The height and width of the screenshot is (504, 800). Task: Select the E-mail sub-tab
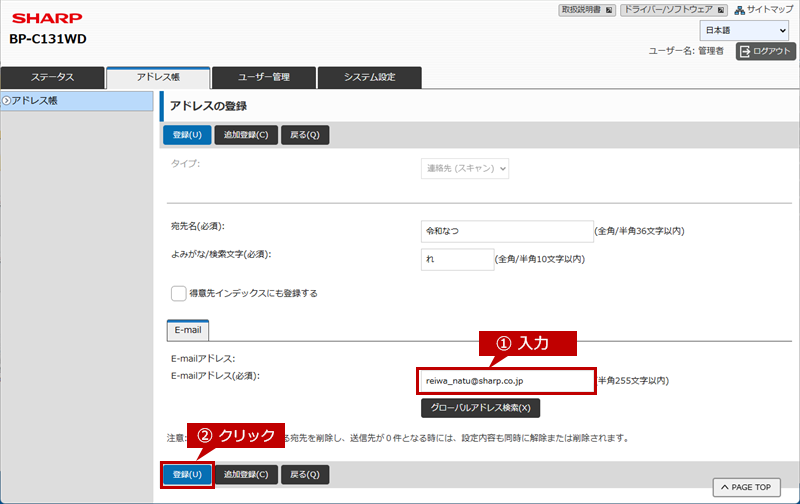coord(188,330)
